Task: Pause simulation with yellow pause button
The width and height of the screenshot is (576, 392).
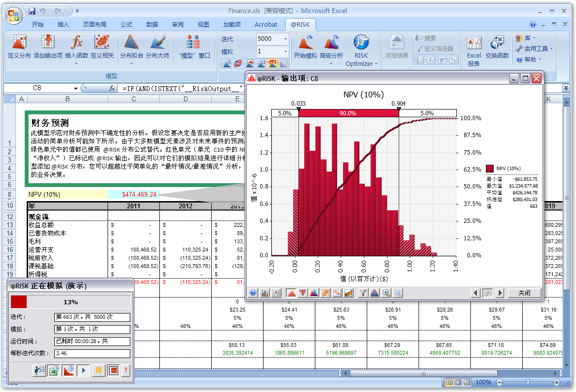Action: 98,370
